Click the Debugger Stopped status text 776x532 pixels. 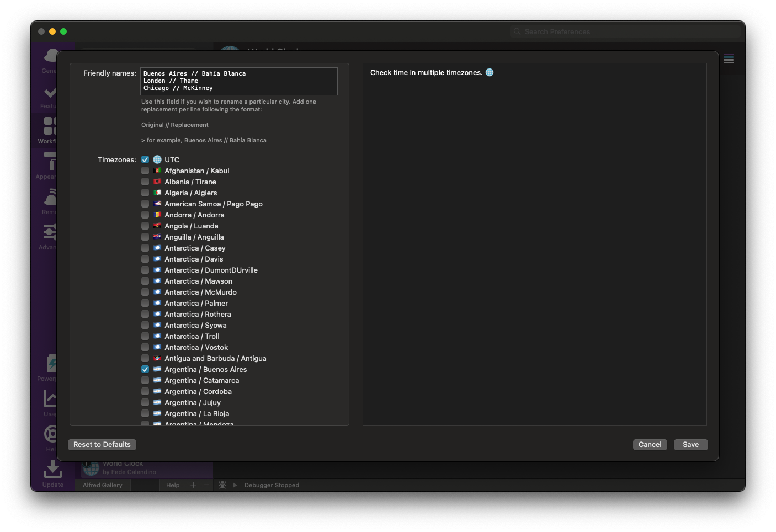point(272,485)
